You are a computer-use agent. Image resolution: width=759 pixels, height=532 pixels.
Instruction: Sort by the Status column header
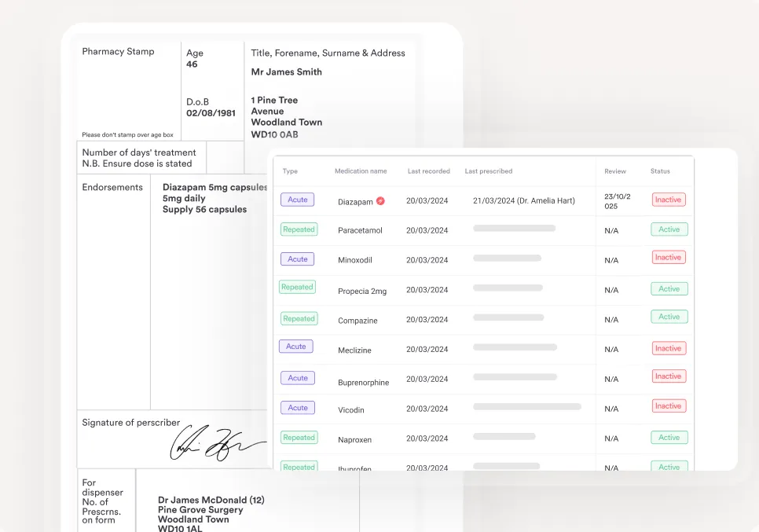659,171
